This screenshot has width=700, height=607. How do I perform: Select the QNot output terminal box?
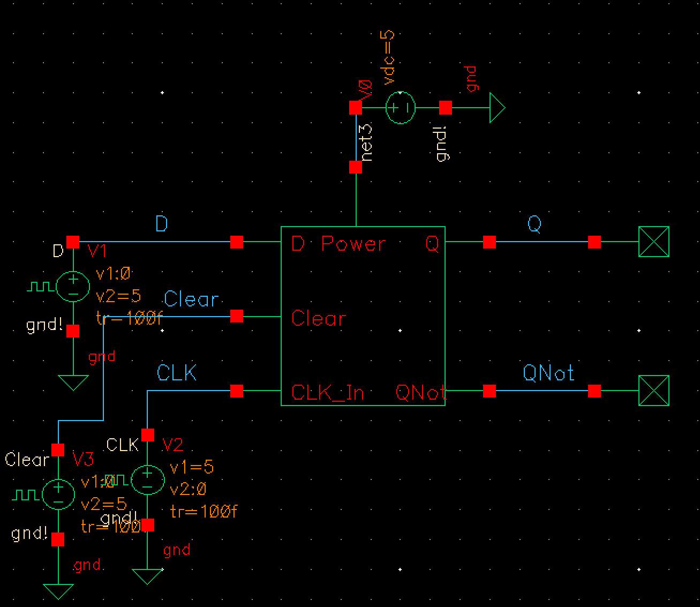tap(654, 391)
